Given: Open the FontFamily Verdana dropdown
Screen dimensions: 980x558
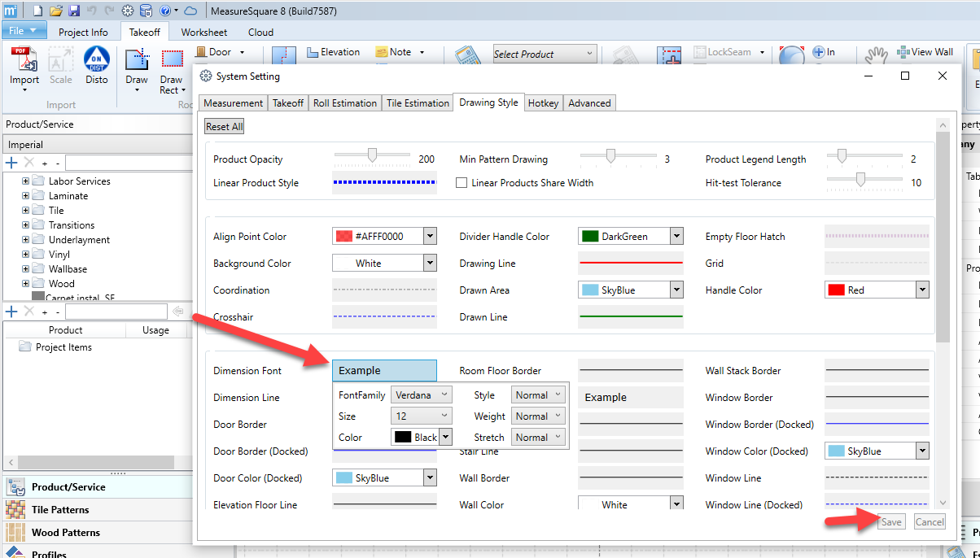Looking at the screenshot, I should pos(421,395).
